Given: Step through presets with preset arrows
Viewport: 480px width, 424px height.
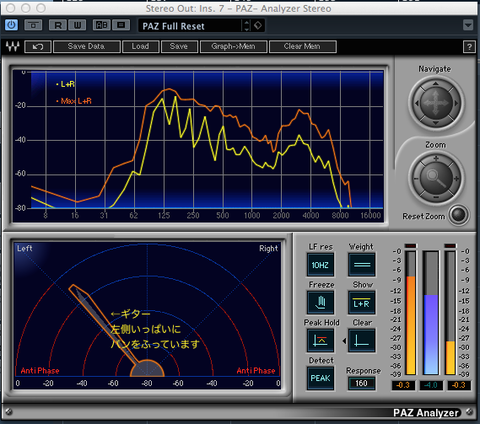Looking at the screenshot, I should [247, 26].
